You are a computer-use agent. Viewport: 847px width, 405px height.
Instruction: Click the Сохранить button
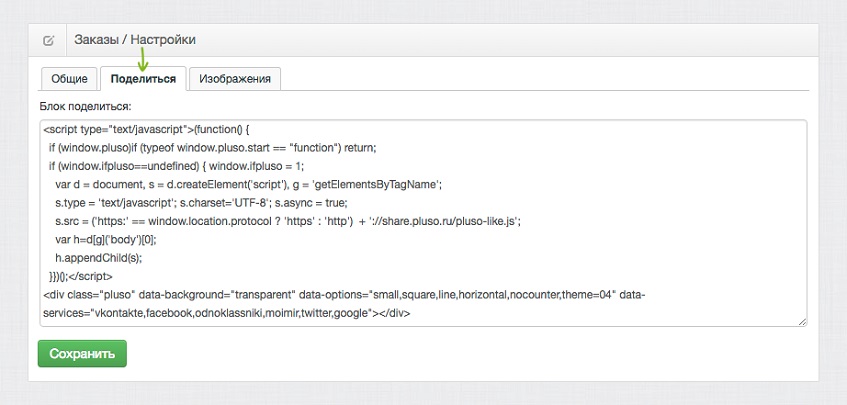pyautogui.click(x=82, y=354)
